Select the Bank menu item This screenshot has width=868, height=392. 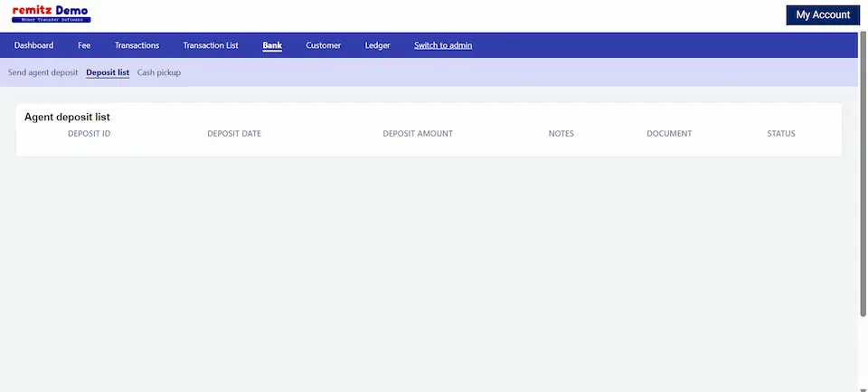272,45
